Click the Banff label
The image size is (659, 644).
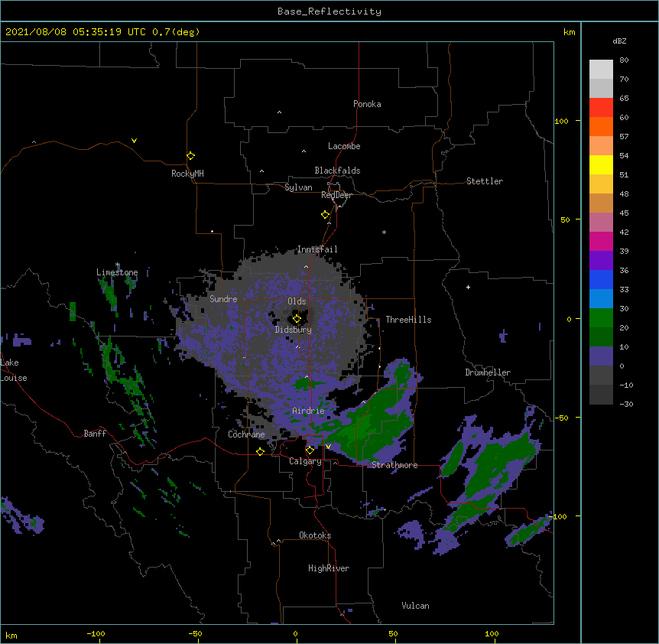[x=95, y=434]
